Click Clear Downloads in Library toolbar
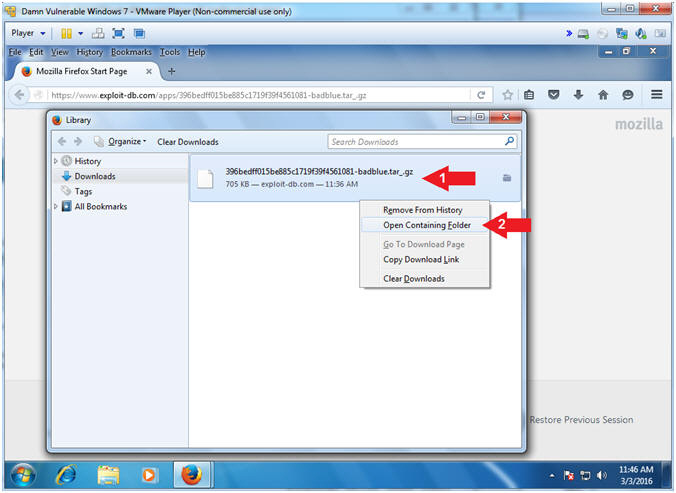The image size is (676, 493). pos(188,142)
